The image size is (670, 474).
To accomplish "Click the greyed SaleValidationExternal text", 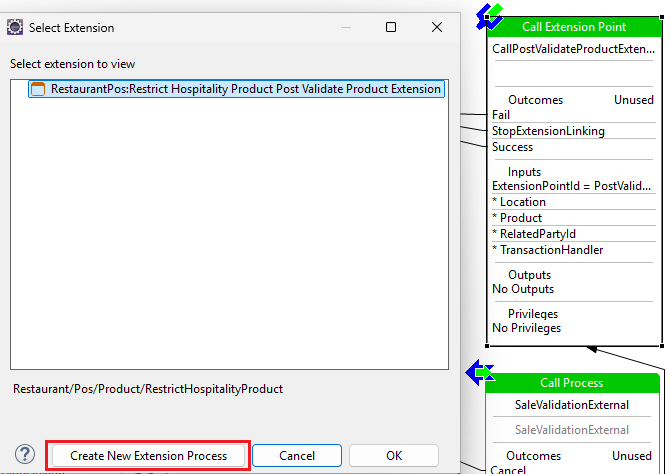I will (572, 430).
